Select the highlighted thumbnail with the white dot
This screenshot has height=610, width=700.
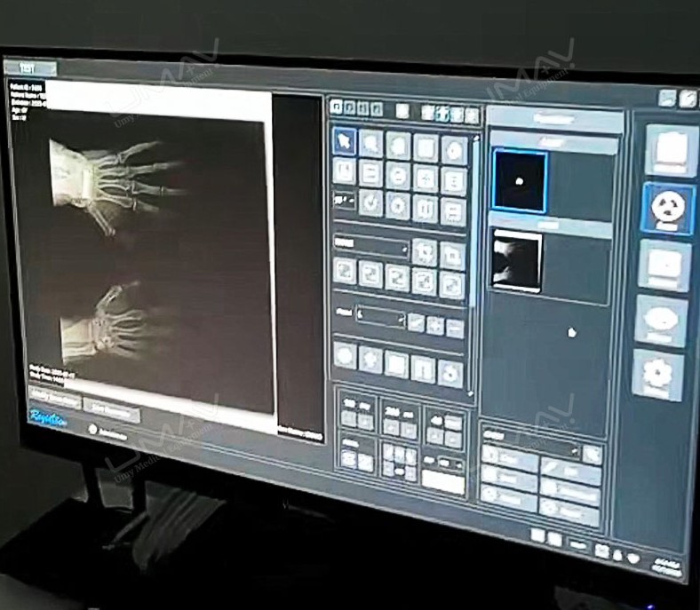coord(520,181)
